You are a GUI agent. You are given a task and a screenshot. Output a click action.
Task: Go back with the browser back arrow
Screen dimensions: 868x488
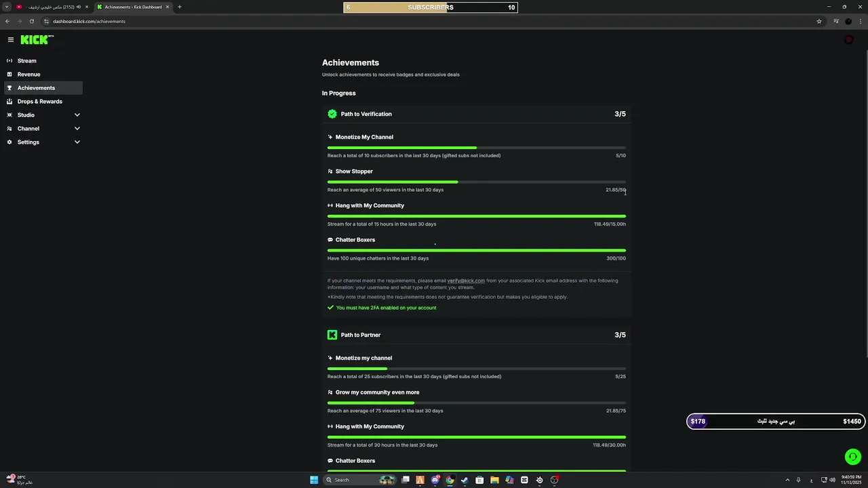click(7, 21)
